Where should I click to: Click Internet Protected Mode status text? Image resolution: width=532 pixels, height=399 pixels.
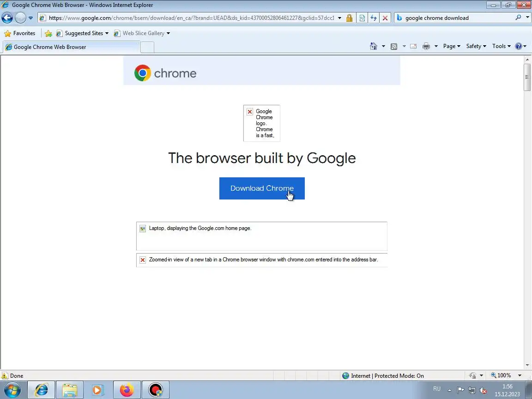(x=387, y=375)
